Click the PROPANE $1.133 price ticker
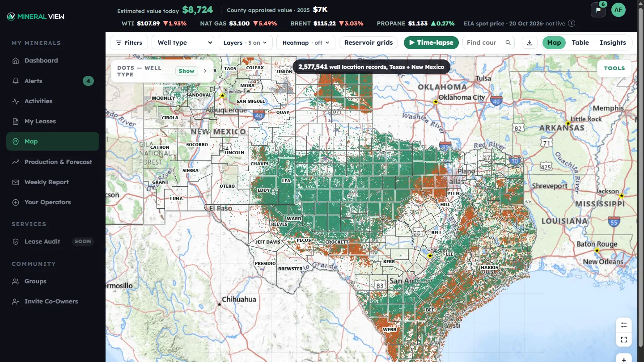 click(x=415, y=23)
